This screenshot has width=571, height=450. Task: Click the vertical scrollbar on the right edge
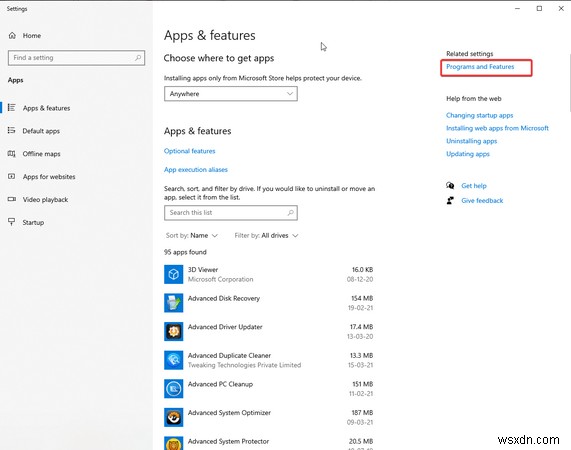569,83
